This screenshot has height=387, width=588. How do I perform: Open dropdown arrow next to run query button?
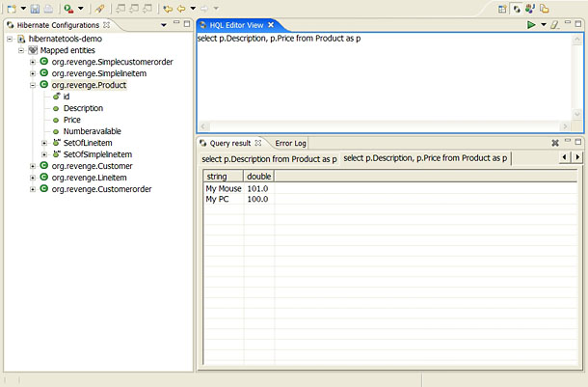[x=544, y=24]
